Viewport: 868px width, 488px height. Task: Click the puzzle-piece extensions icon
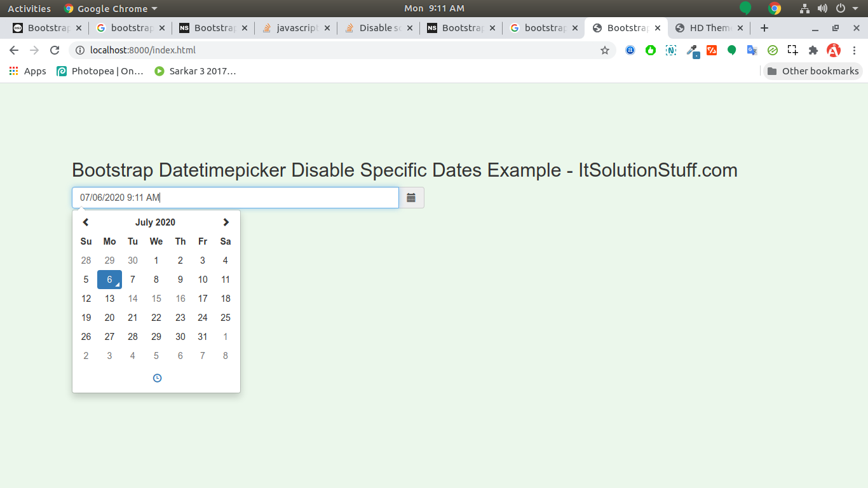813,50
